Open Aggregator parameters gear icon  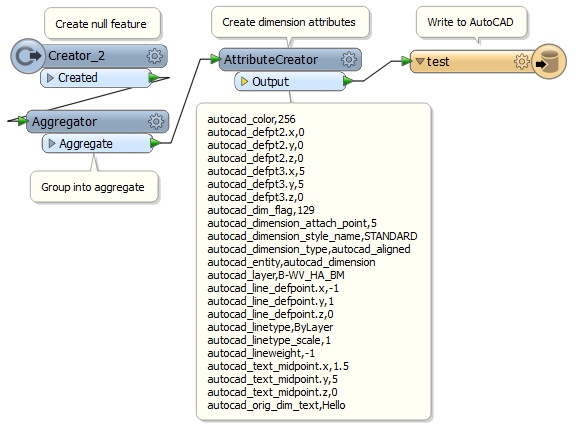(156, 122)
